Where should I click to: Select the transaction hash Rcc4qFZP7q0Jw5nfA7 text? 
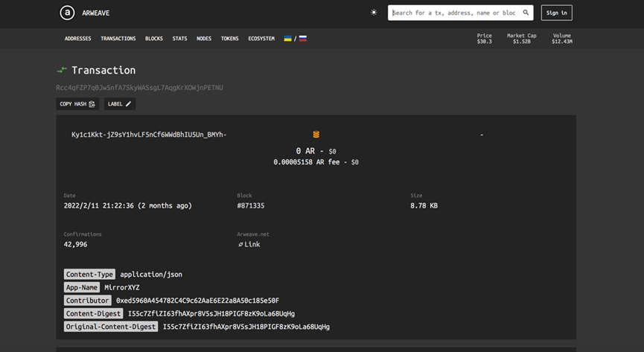click(140, 88)
